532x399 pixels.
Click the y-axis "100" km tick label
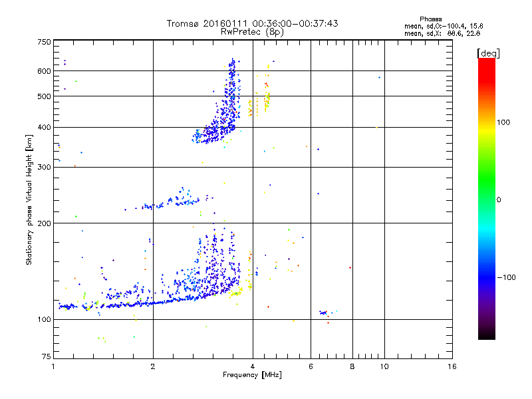[44, 319]
